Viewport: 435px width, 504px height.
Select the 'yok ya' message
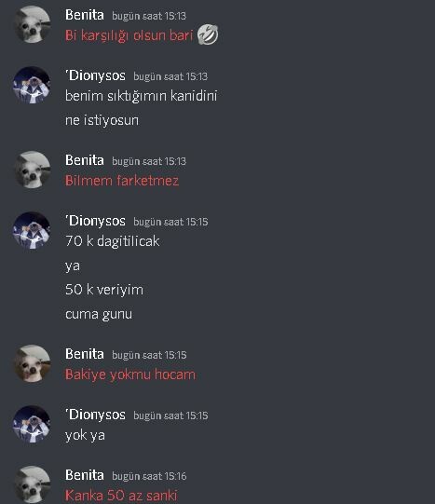[85, 436]
